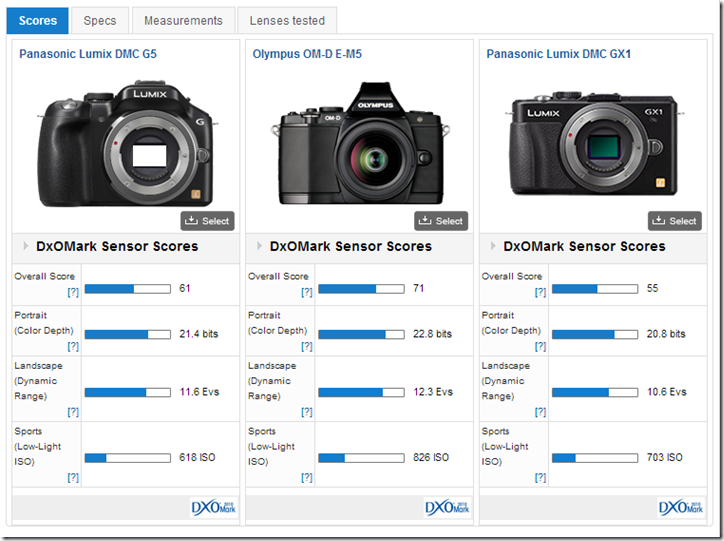Click the Lumix GX1 camera image

(593, 144)
